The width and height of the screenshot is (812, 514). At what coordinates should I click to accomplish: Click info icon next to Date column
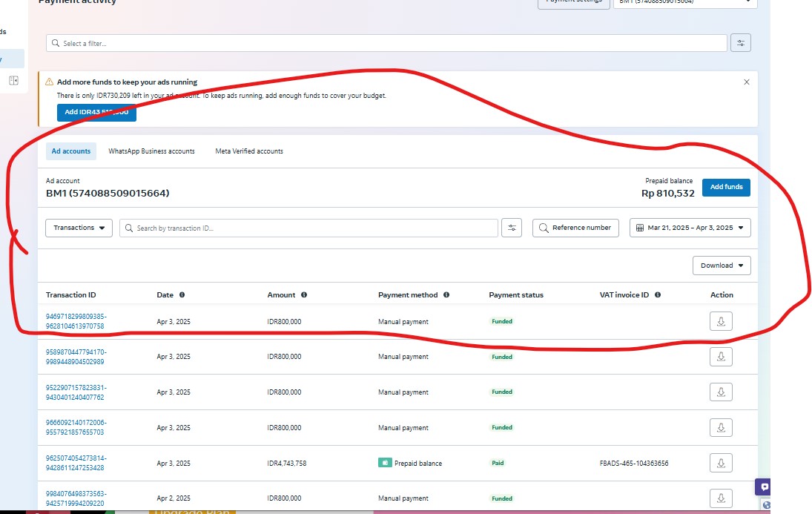pyautogui.click(x=182, y=295)
